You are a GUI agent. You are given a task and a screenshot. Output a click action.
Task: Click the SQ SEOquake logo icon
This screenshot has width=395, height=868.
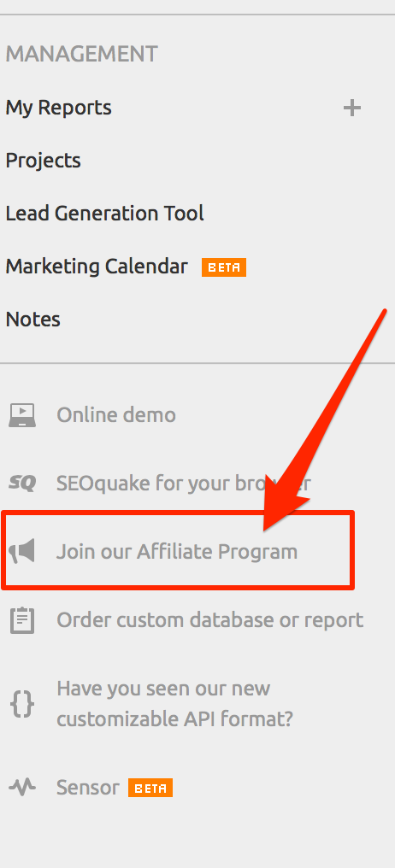[x=22, y=484]
